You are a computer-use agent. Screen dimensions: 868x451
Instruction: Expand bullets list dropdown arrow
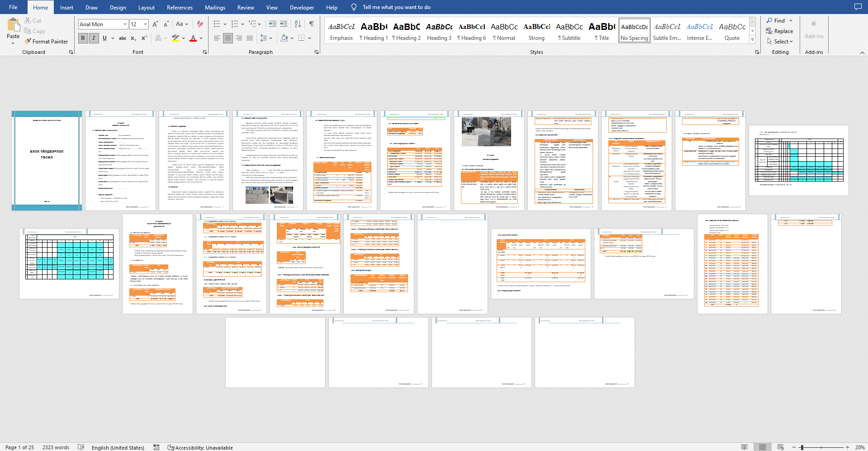coord(225,24)
